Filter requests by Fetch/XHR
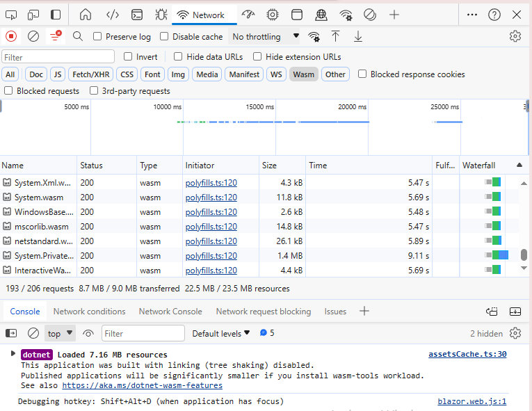 coord(91,74)
